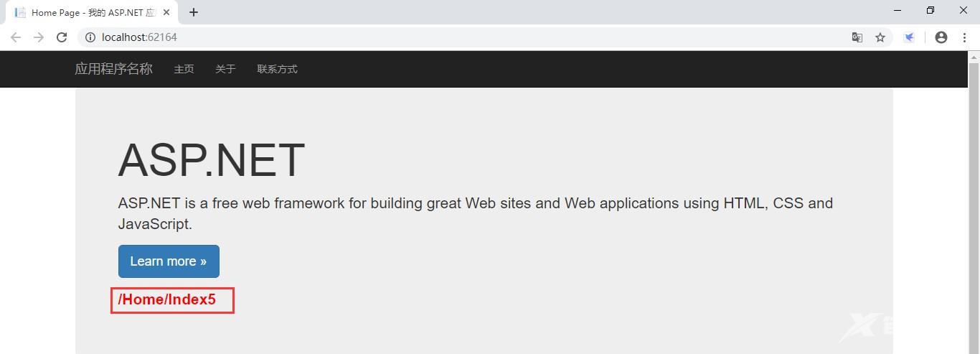Click the 应用程序名称 brand link
The image size is (980, 354).
click(x=113, y=69)
